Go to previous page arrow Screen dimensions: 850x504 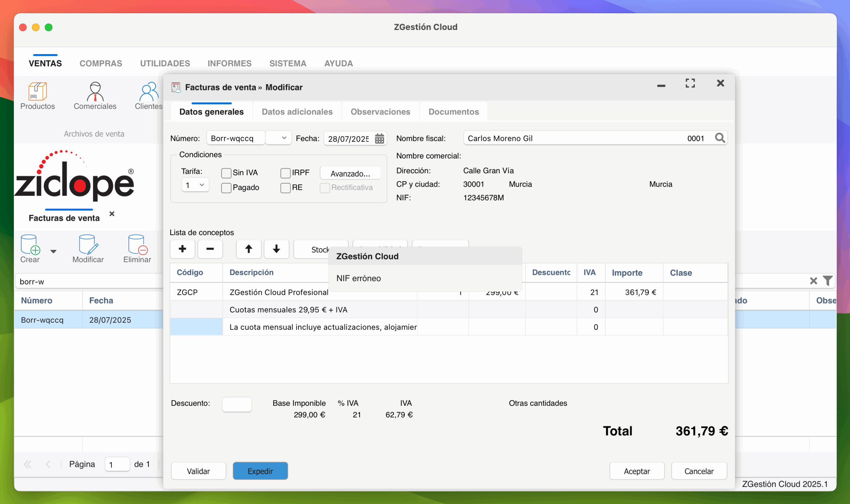point(48,464)
